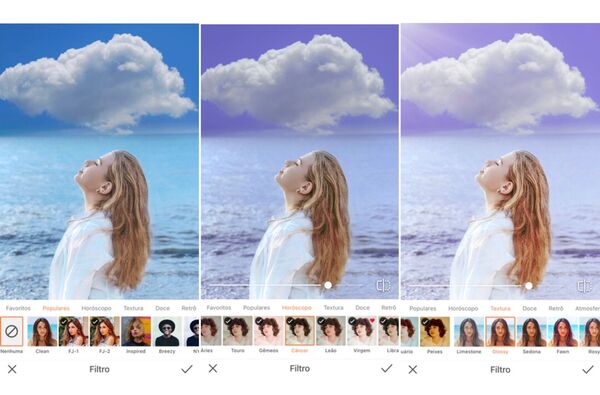Choose the Limestone filter thumbnail

(x=469, y=332)
